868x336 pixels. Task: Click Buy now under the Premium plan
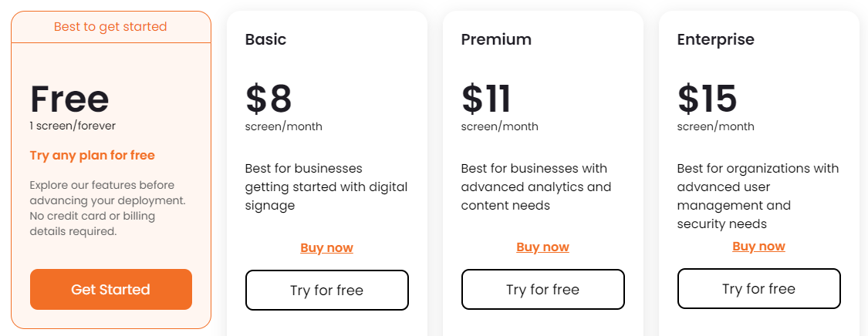point(542,247)
